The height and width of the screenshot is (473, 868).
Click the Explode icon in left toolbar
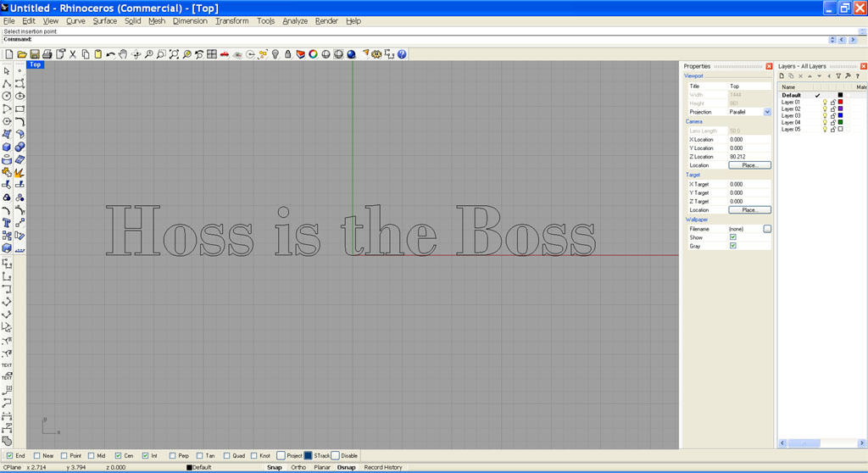coord(20,173)
